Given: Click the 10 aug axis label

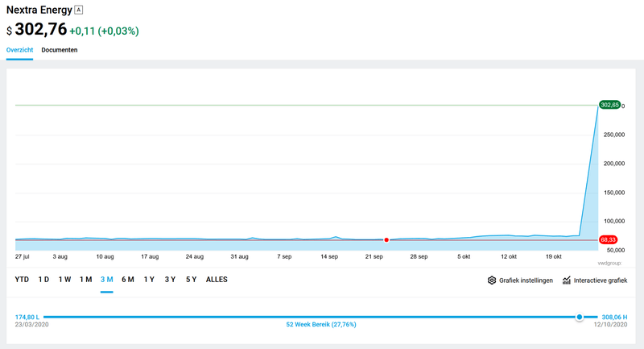Looking at the screenshot, I should point(105,256).
